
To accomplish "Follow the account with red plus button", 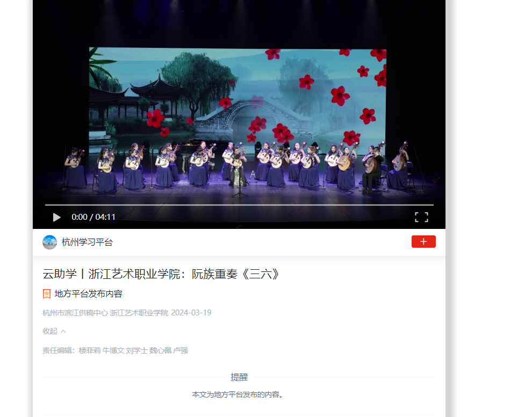I will [x=423, y=242].
